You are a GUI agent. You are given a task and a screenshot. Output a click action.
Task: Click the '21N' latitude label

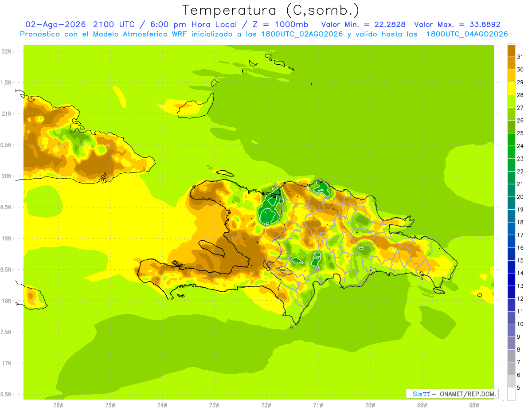coord(6,114)
